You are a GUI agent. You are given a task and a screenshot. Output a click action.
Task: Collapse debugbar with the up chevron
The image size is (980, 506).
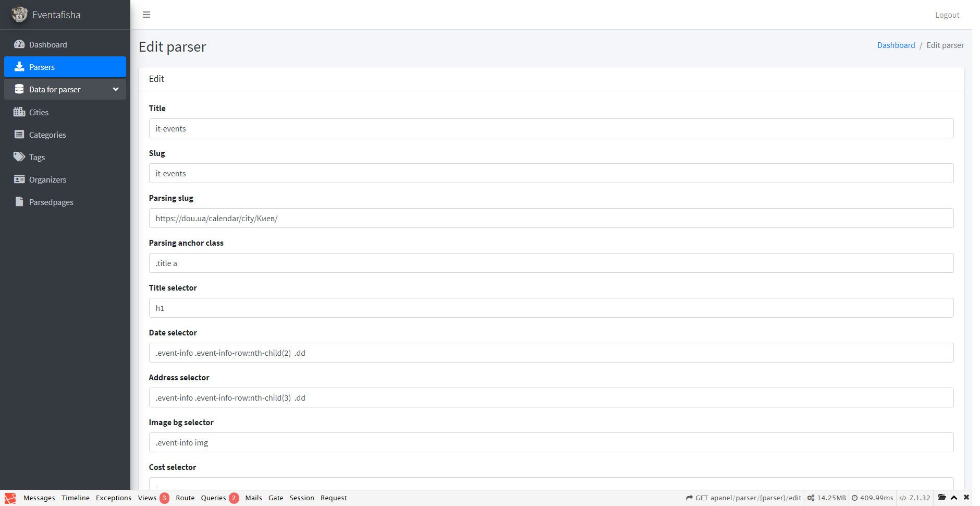(x=954, y=498)
